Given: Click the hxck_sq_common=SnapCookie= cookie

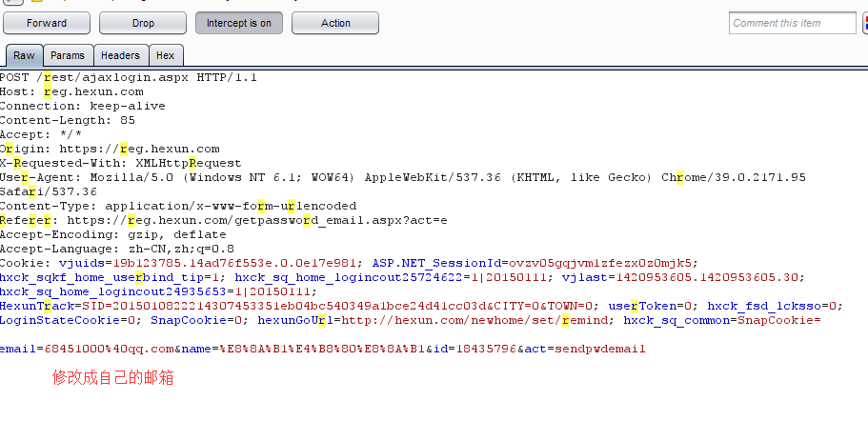Looking at the screenshot, I should coord(722,321).
